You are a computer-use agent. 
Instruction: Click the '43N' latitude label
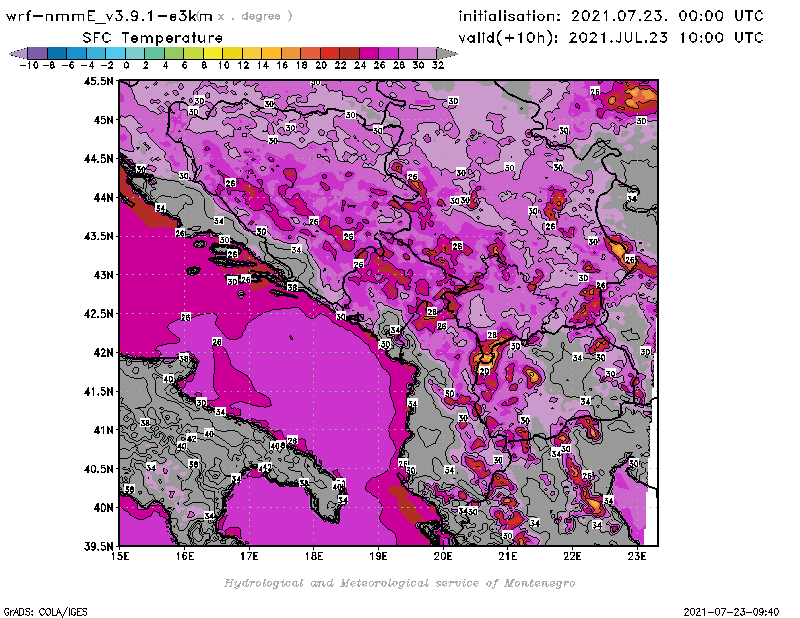coord(103,275)
